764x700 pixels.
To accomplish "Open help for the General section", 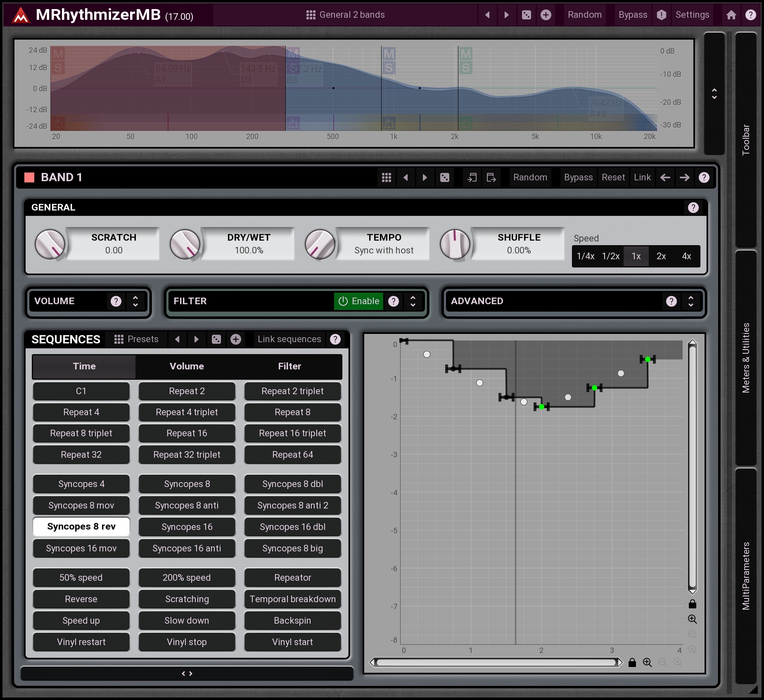I will pyautogui.click(x=693, y=208).
